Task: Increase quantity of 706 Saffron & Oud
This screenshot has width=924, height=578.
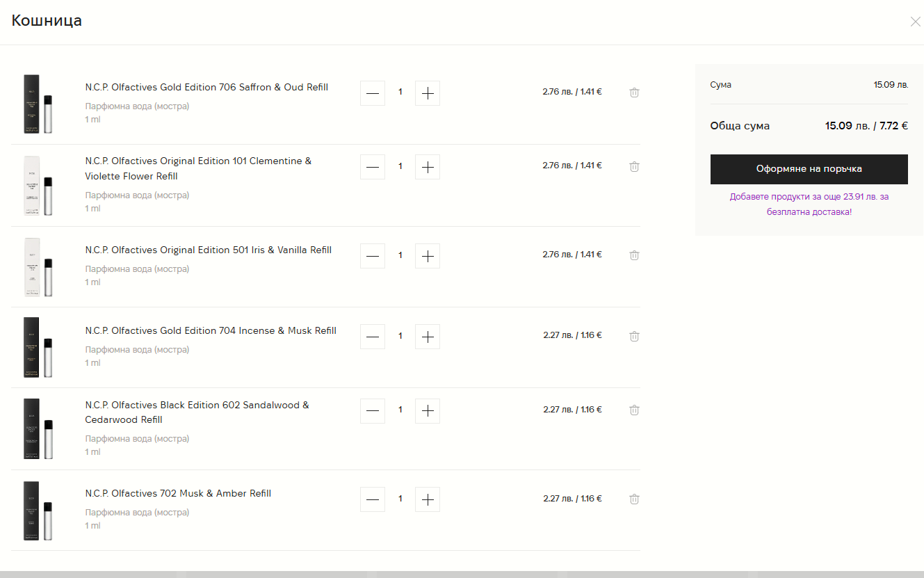Action: 428,93
